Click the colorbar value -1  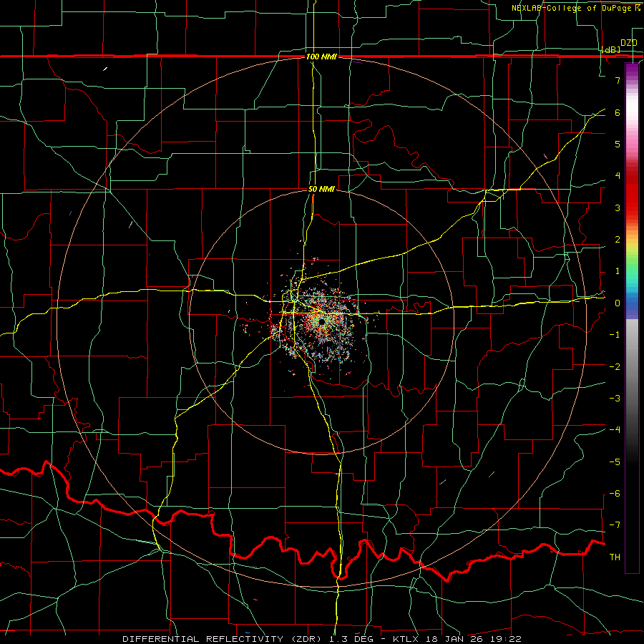(x=615, y=335)
